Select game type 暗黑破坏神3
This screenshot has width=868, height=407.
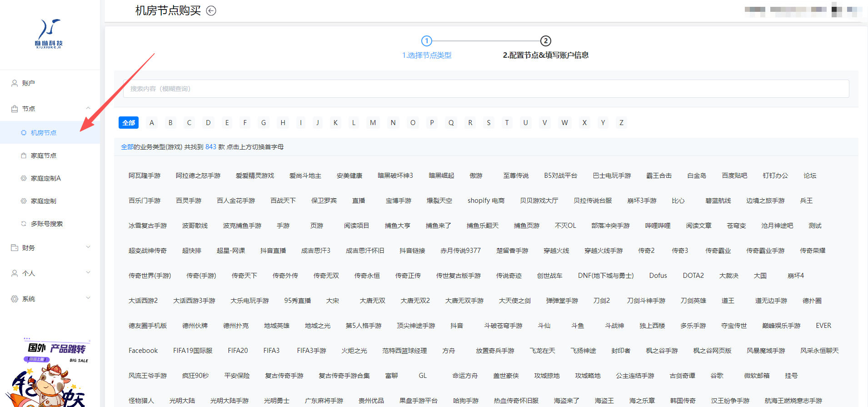pos(395,176)
